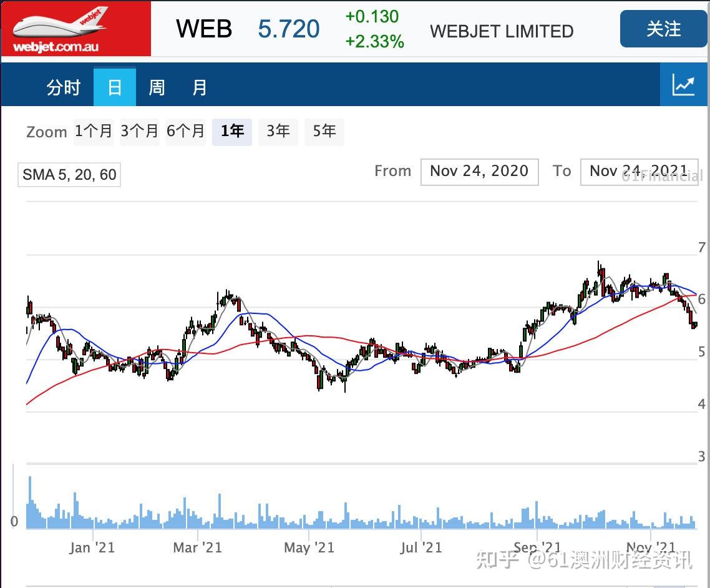Screen dimensions: 710x588
Task: Click the stock price 5.720
Action: pos(288,29)
